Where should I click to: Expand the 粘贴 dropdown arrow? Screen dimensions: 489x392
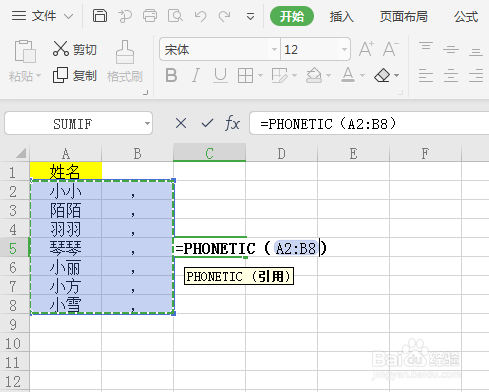point(38,76)
